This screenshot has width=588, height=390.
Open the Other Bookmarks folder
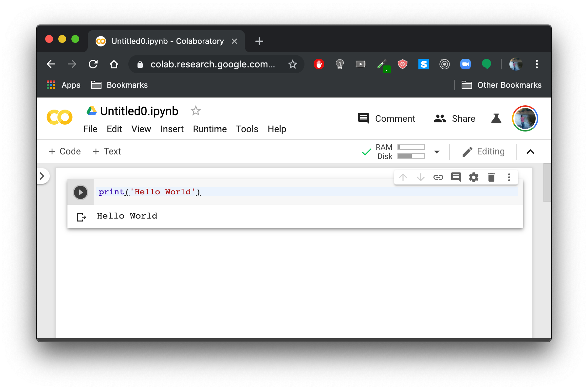pos(501,85)
